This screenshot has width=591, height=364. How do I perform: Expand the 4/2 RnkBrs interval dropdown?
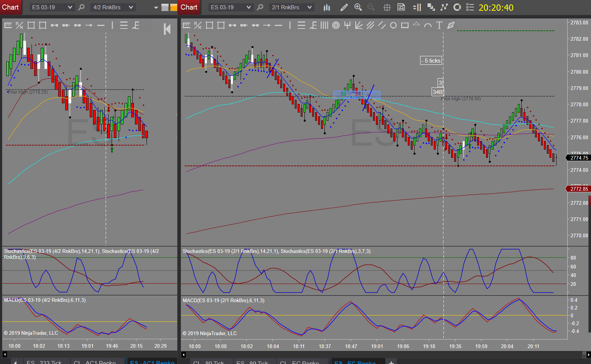[113, 7]
